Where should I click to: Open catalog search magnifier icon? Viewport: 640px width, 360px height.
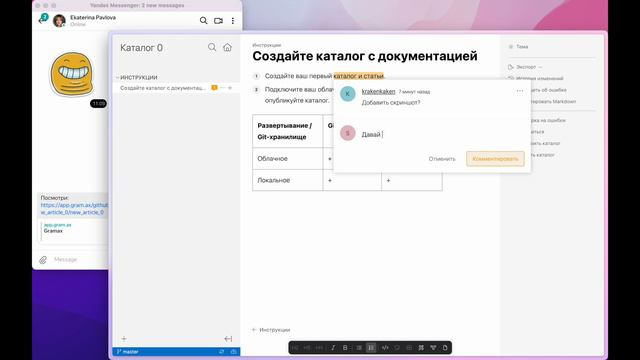(212, 47)
